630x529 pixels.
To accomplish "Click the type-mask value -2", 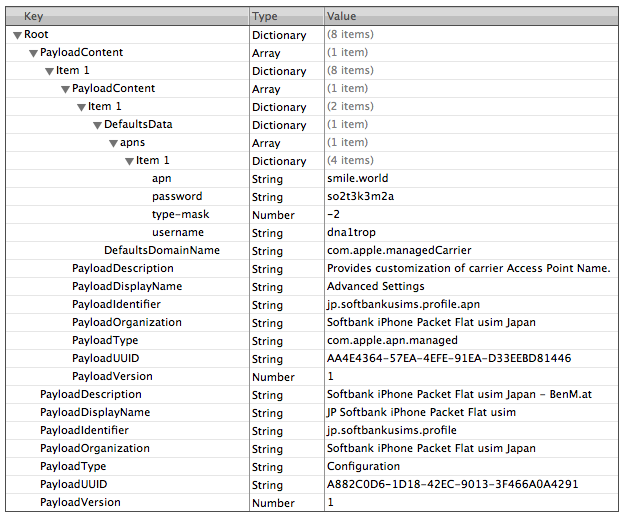I will click(333, 214).
